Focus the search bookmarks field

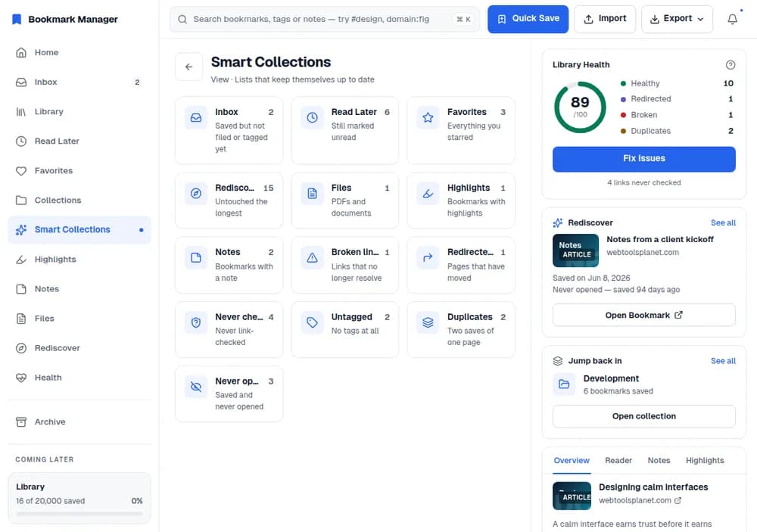(325, 20)
